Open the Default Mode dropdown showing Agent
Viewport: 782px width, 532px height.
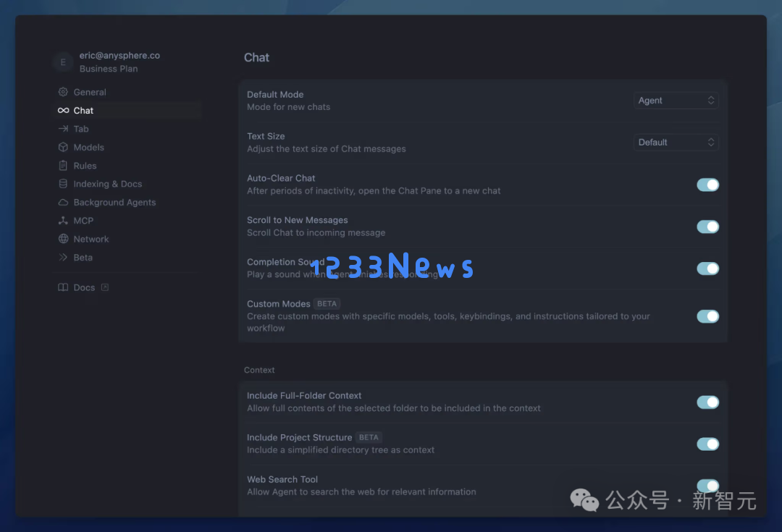(x=676, y=100)
